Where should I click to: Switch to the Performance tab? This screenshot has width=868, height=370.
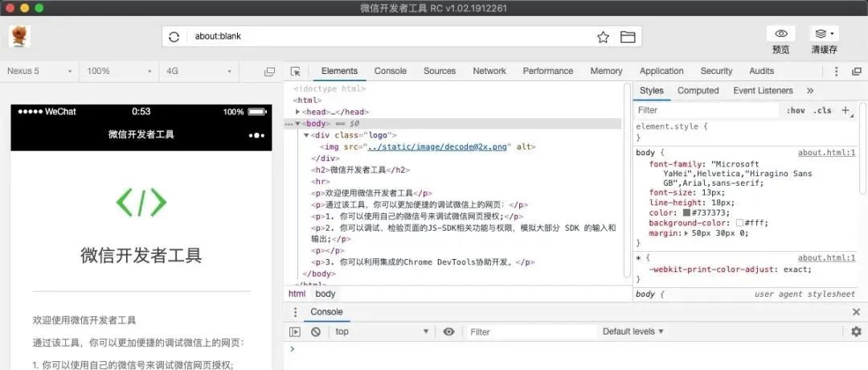coord(548,71)
